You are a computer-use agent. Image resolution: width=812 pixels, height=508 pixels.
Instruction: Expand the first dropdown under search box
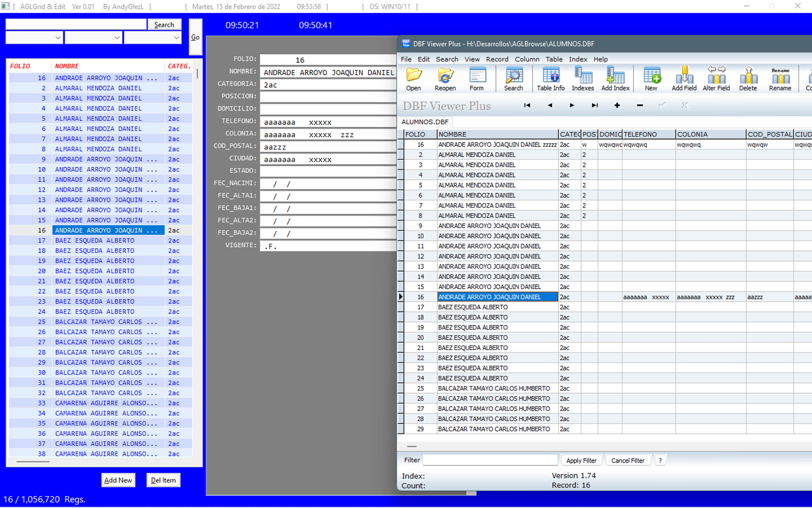coord(57,38)
